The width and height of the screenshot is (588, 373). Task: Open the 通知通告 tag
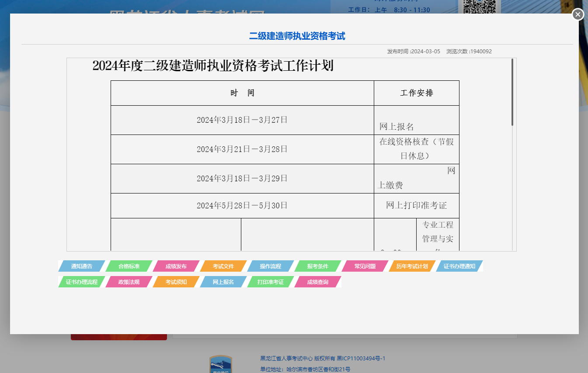tap(81, 266)
